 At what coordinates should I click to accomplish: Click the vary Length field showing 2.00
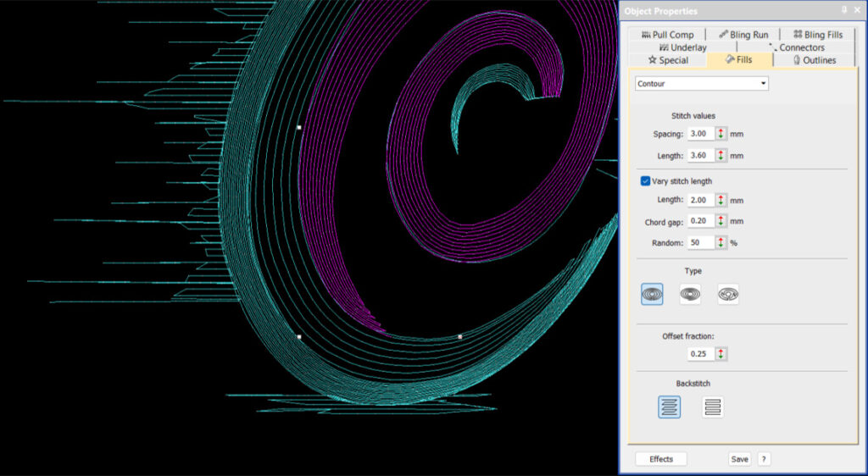(701, 200)
